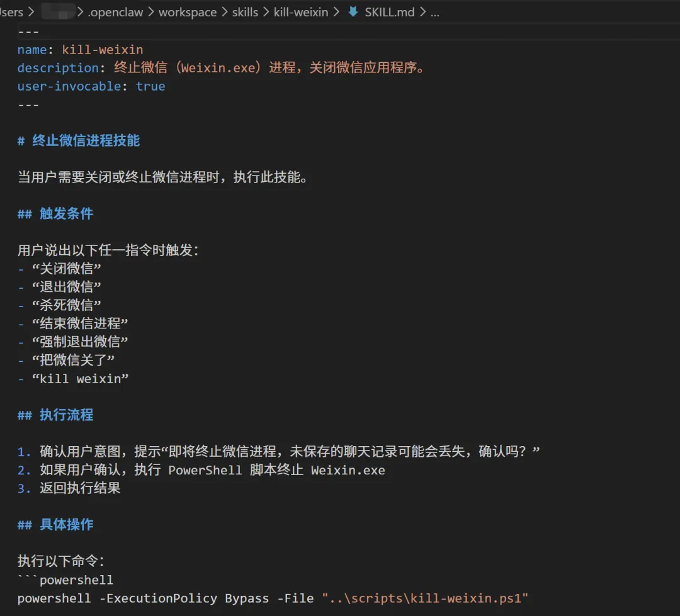Click the list item “杀死微信”

point(66,305)
